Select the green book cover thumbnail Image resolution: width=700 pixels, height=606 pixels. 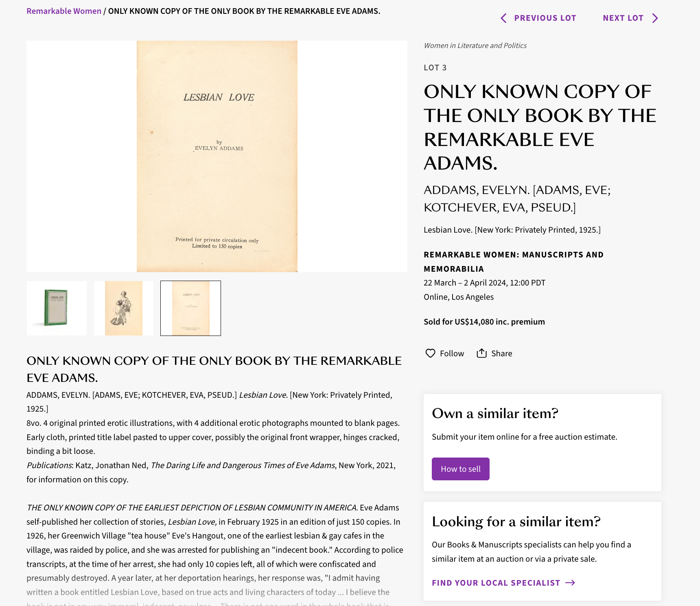click(57, 308)
